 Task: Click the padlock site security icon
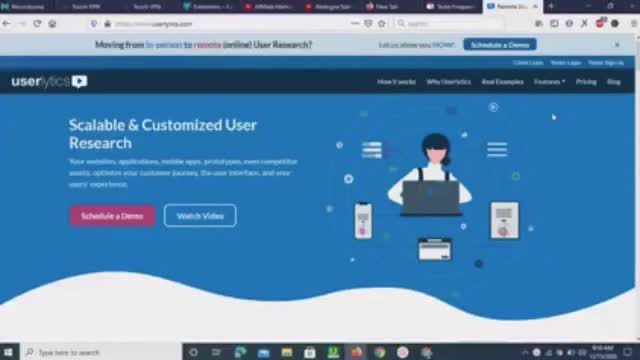pos(108,24)
